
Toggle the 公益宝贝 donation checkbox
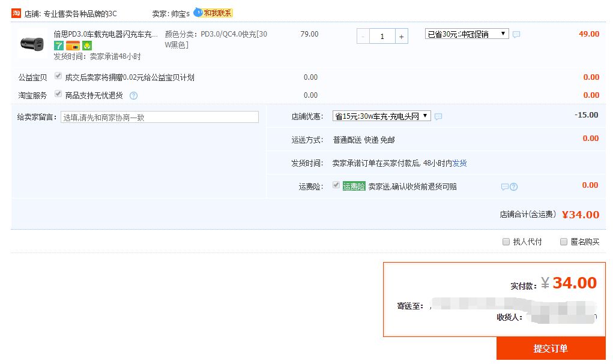58,76
